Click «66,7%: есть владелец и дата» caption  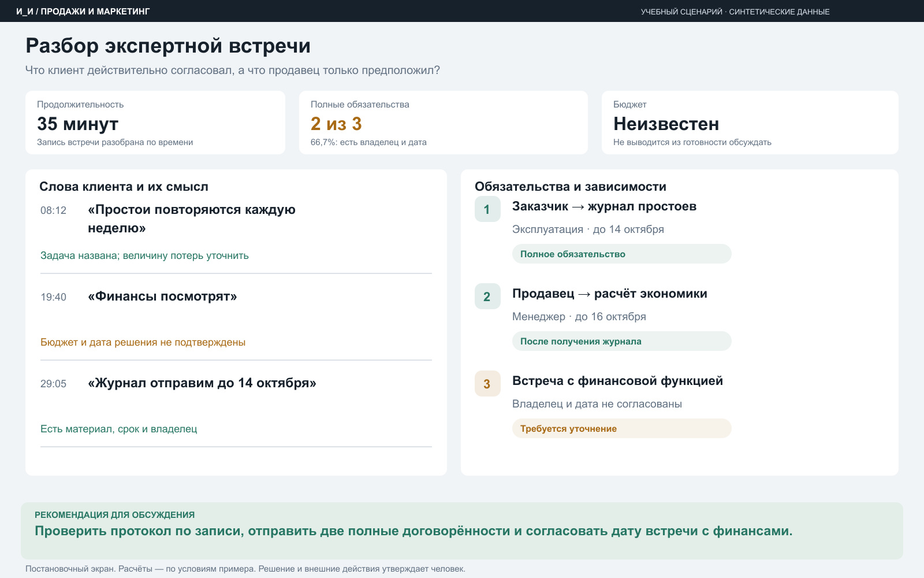click(368, 142)
